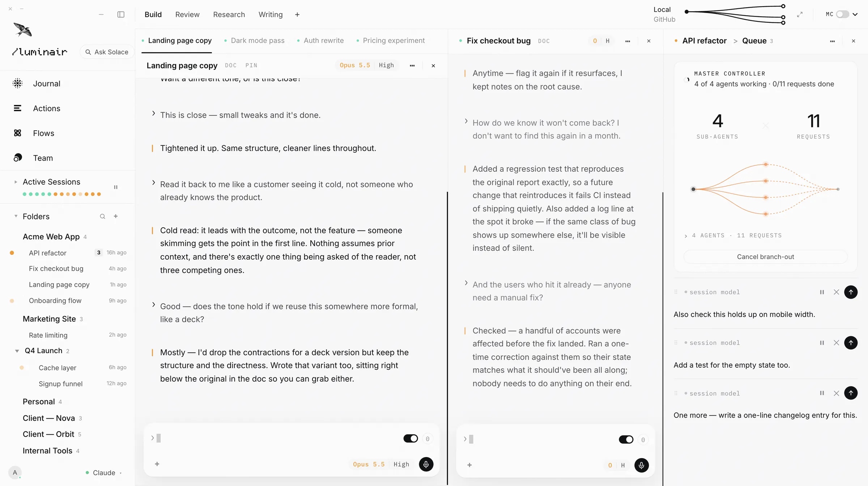Expand 'How do we know' message
Image resolution: width=868 pixels, height=486 pixels.
pyautogui.click(x=466, y=121)
